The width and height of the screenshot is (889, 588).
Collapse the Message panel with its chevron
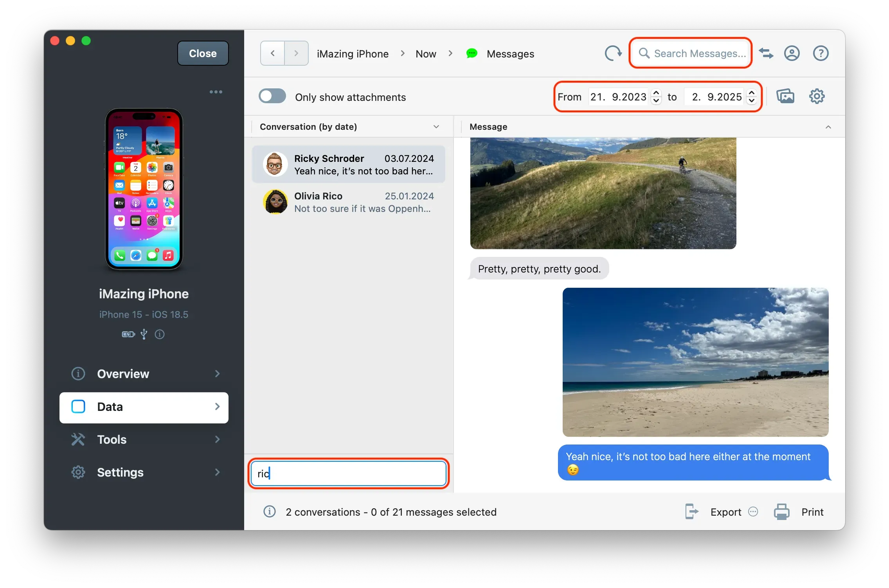click(x=828, y=127)
